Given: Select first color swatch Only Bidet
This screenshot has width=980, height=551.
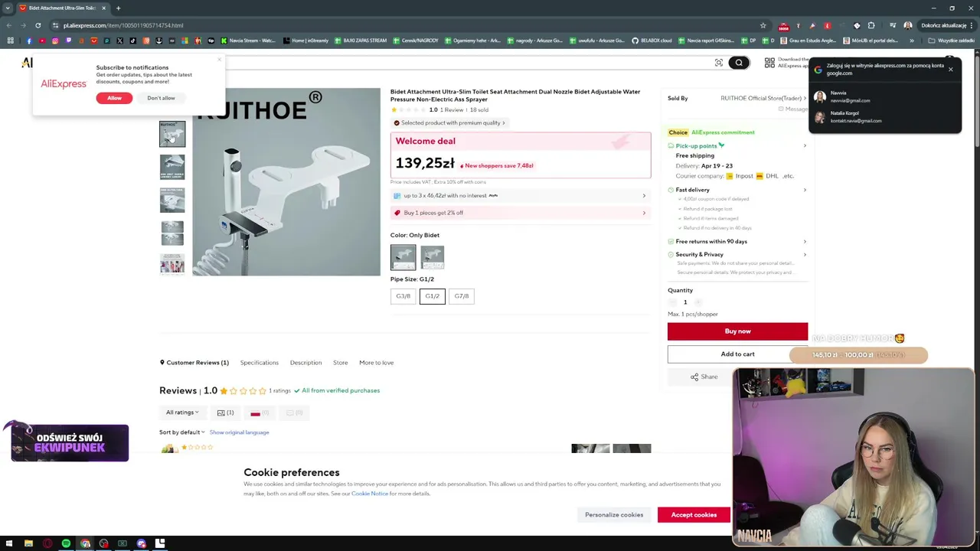Looking at the screenshot, I should pyautogui.click(x=403, y=257).
